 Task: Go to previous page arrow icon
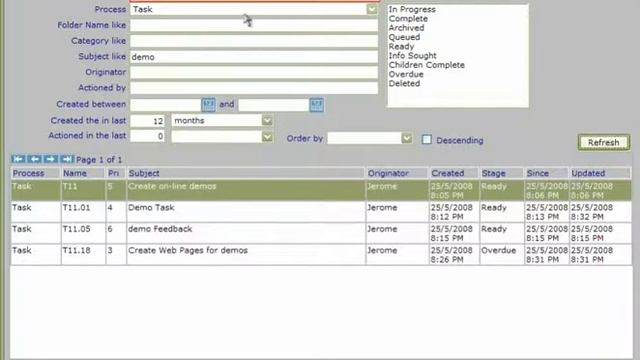[34, 159]
